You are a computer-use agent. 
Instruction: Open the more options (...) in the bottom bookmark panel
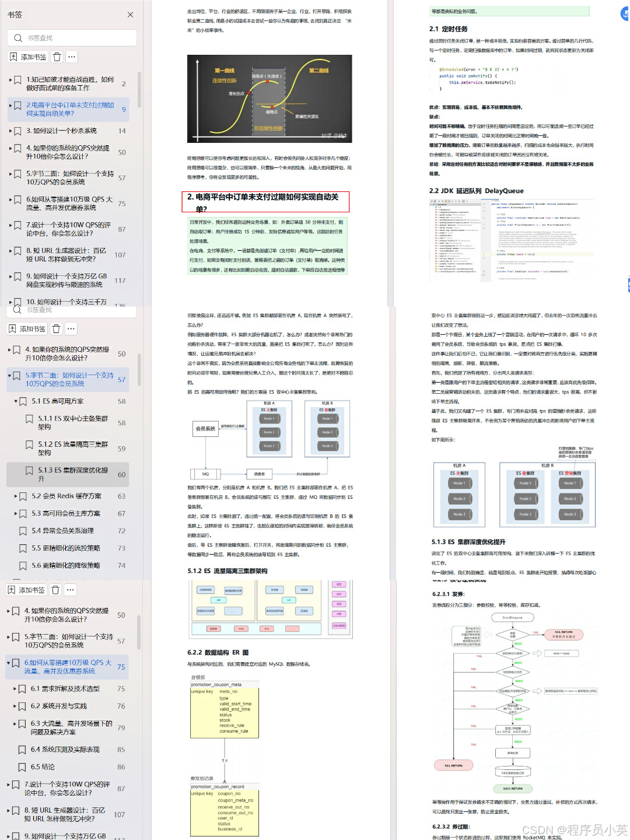pyautogui.click(x=70, y=590)
